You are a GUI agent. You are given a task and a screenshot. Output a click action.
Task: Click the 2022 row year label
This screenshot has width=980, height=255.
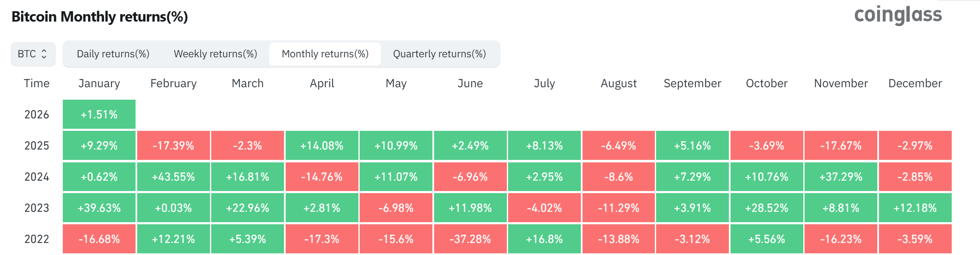(37, 239)
